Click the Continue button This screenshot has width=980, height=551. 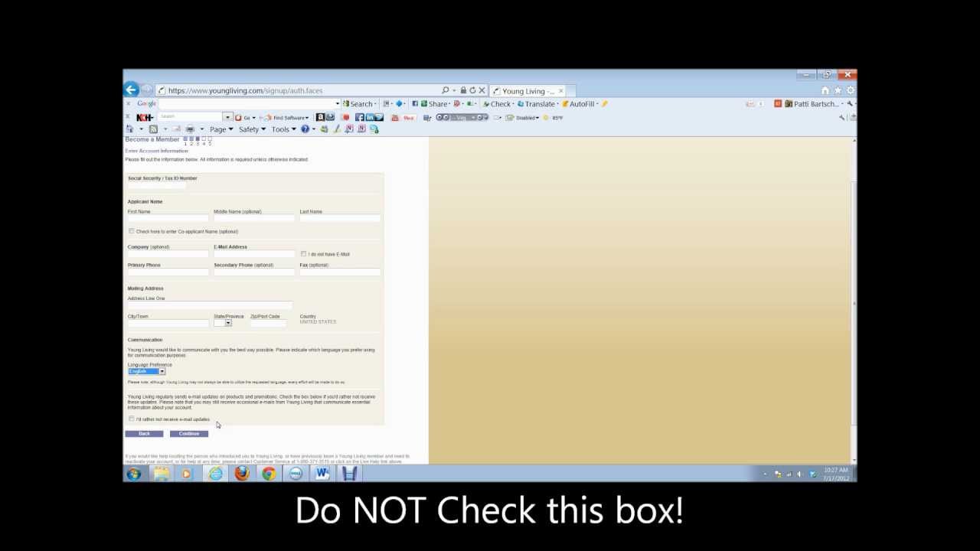click(189, 434)
